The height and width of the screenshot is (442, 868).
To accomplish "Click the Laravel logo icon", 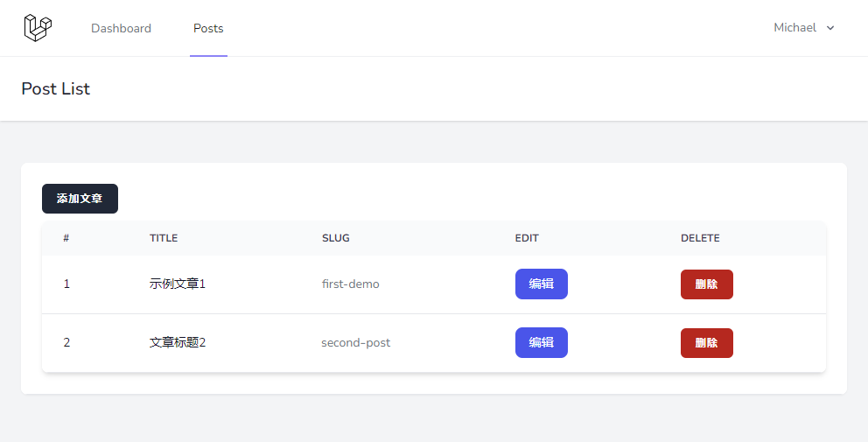I will [x=38, y=28].
